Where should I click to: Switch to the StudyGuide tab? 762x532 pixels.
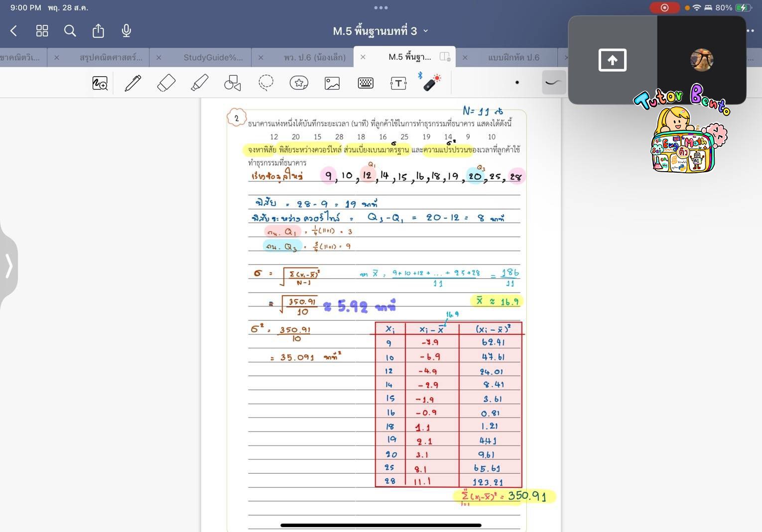pyautogui.click(x=213, y=57)
